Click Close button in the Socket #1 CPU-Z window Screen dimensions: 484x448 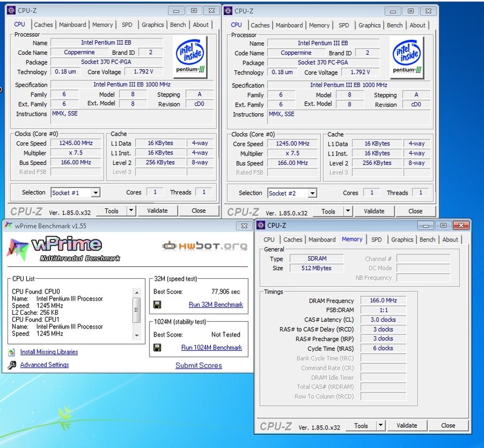point(198,210)
